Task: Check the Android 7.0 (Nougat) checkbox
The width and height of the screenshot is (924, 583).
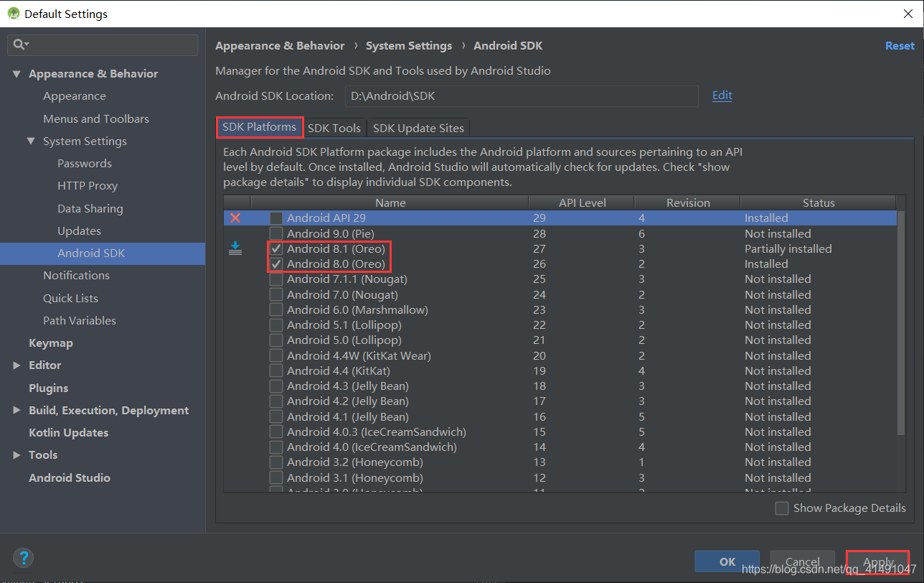Action: tap(276, 294)
